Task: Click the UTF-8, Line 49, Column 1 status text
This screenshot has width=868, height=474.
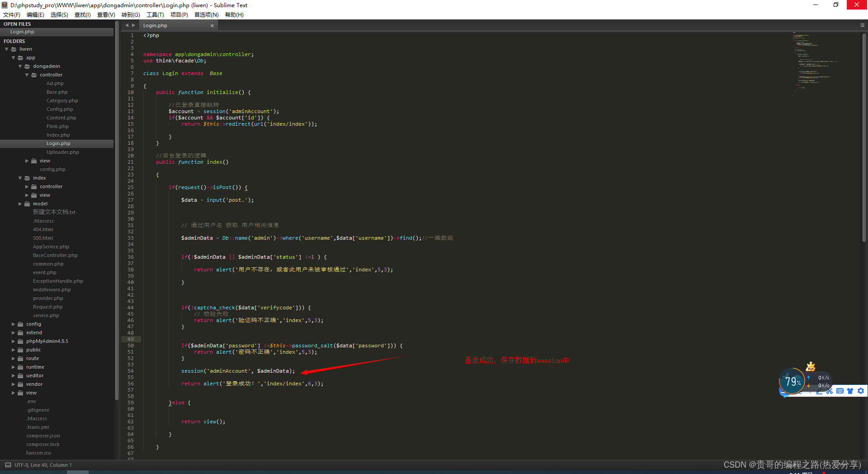Action: (x=43, y=465)
